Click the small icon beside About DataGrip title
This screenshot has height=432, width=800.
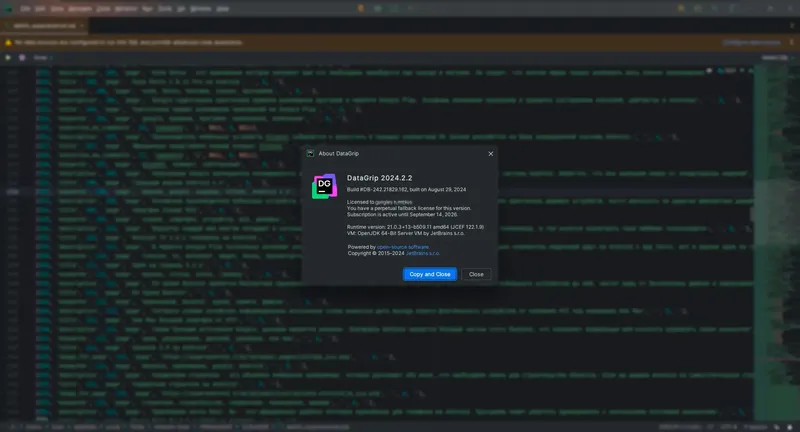[x=310, y=154]
